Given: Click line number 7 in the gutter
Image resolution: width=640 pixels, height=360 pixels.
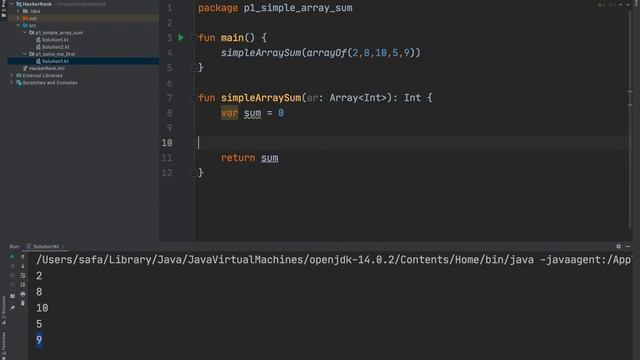Looking at the screenshot, I should pyautogui.click(x=169, y=98).
